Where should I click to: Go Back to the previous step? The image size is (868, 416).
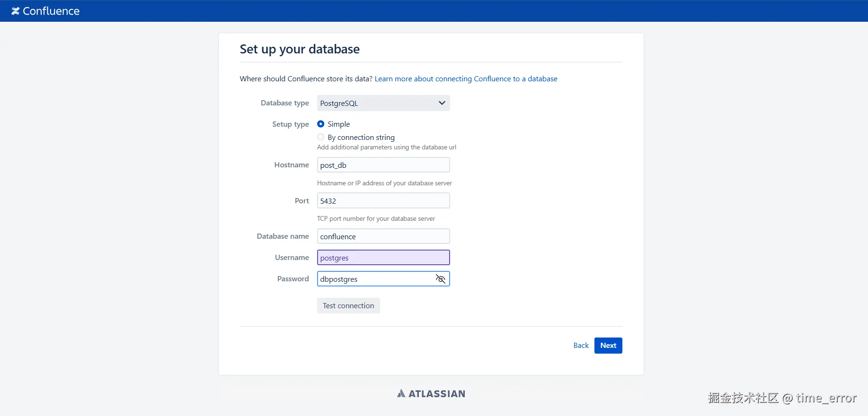click(x=581, y=346)
